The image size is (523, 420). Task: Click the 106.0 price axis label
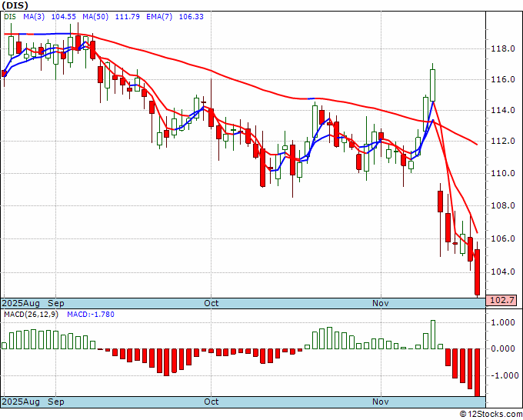[x=503, y=239]
